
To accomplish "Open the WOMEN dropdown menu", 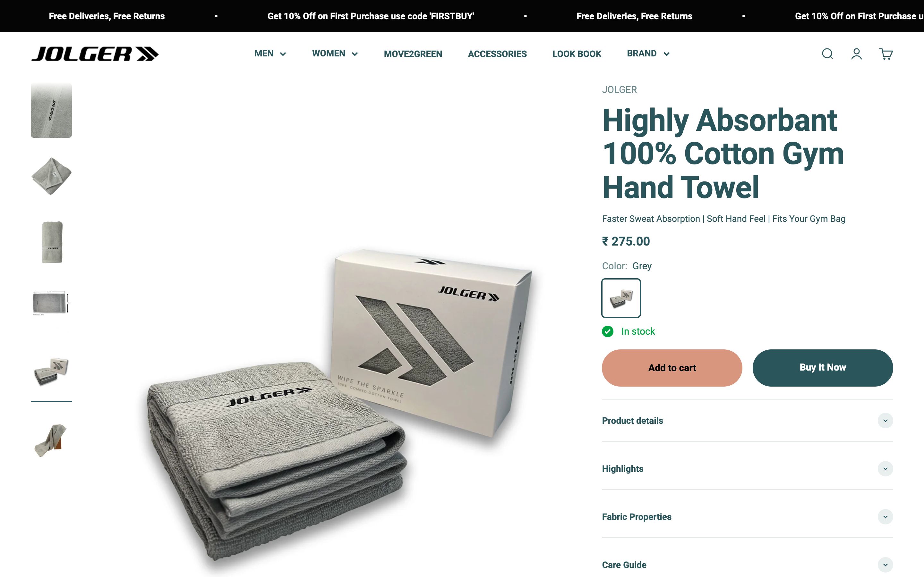I will coord(335,54).
